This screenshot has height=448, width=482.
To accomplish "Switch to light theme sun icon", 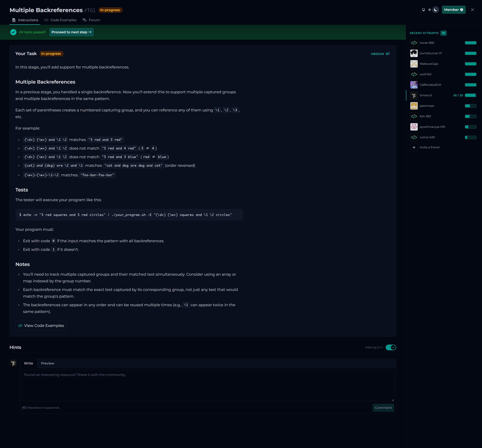I will [x=429, y=10].
